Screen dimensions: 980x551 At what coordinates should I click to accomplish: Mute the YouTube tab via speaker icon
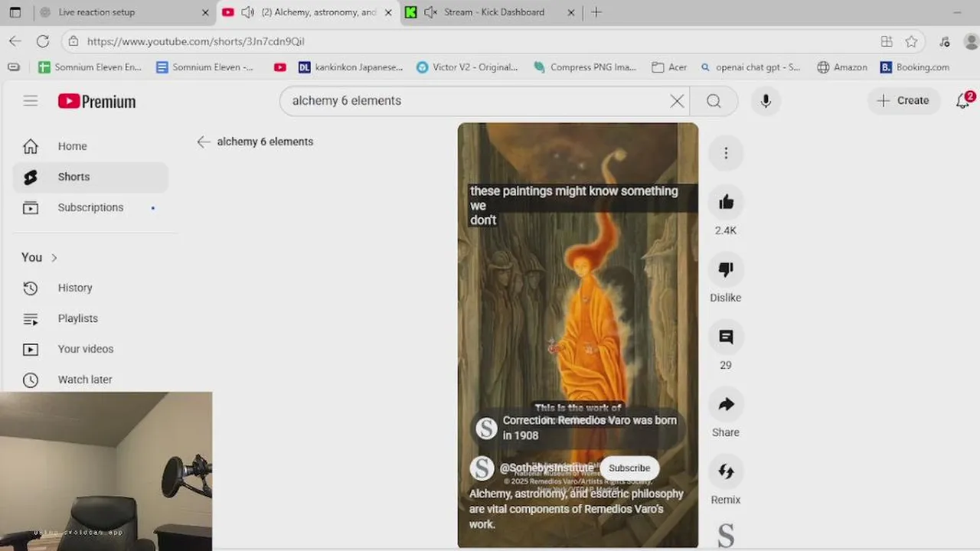point(247,12)
